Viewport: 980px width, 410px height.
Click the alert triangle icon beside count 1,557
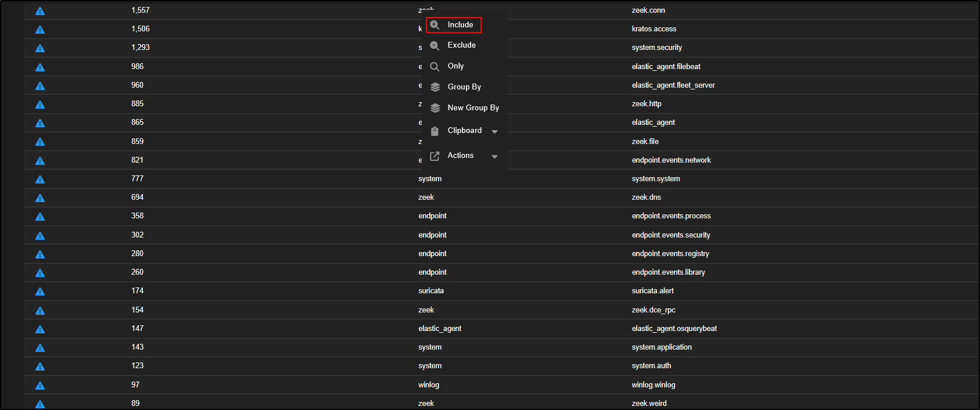[x=40, y=11]
